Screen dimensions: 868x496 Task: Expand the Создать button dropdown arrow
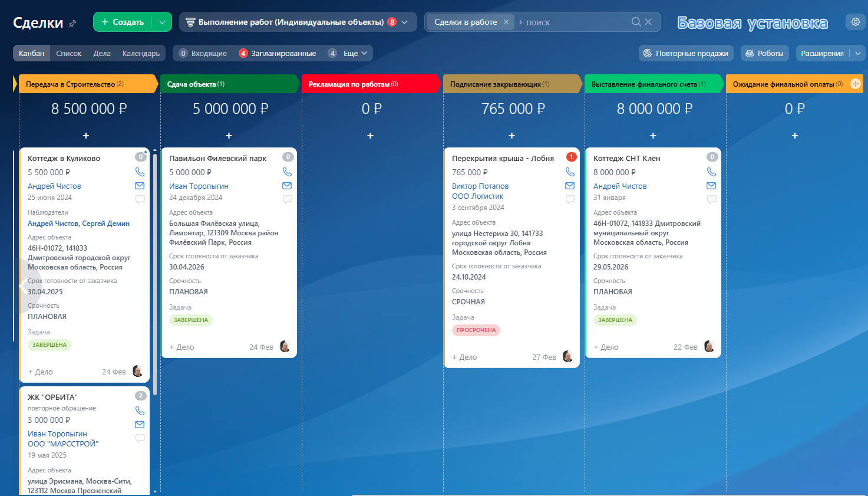pos(162,22)
